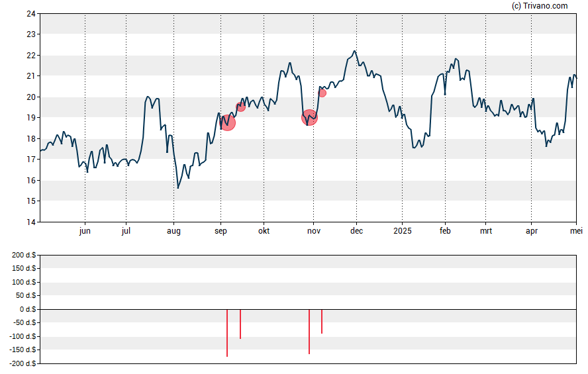Viewport: 588px width, 374px height.
Task: Click the '-150 d.$' axis label
Action: coord(23,350)
